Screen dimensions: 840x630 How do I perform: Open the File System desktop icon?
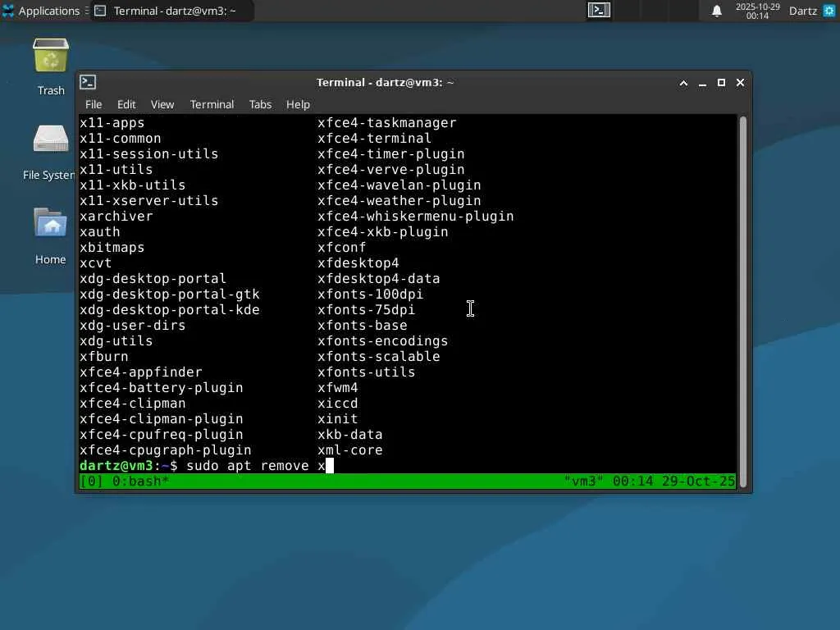(51, 139)
